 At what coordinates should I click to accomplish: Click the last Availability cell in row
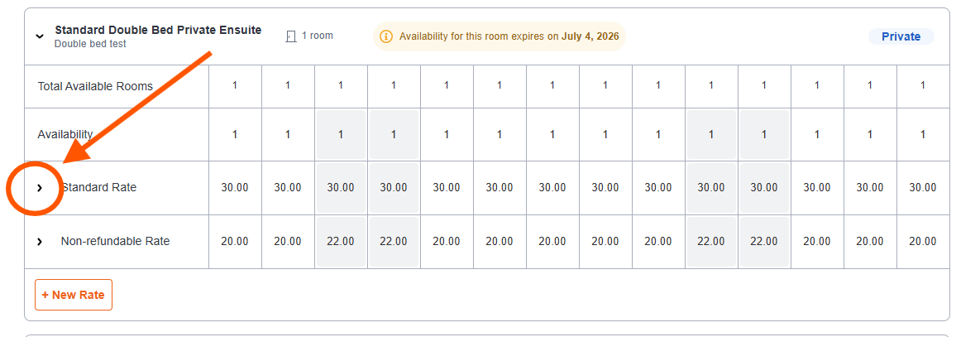[923, 134]
